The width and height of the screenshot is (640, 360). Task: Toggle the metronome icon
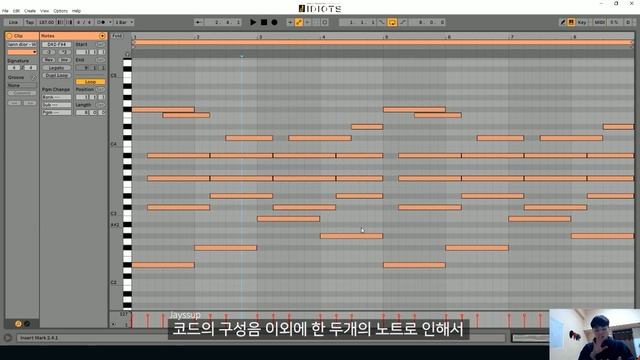coord(101,22)
